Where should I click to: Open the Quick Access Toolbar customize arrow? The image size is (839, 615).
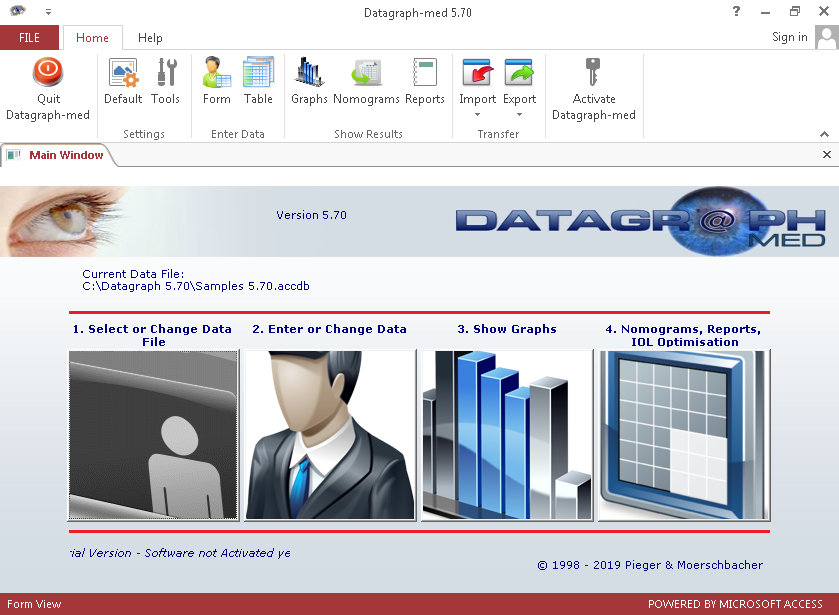(x=48, y=12)
